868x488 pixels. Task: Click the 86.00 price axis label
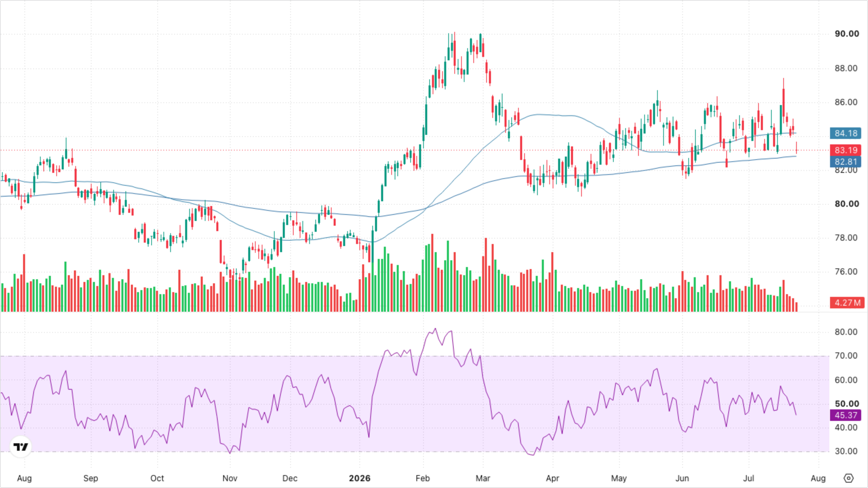pyautogui.click(x=846, y=102)
